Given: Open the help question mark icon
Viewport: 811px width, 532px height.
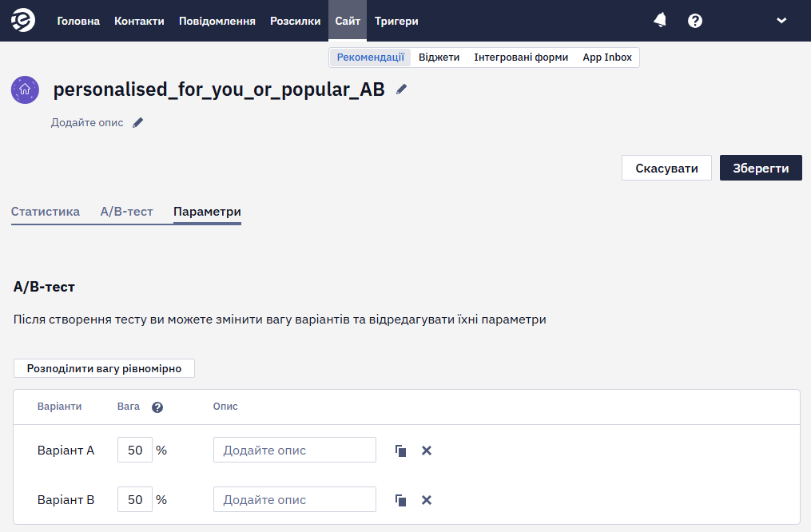Looking at the screenshot, I should click(695, 21).
